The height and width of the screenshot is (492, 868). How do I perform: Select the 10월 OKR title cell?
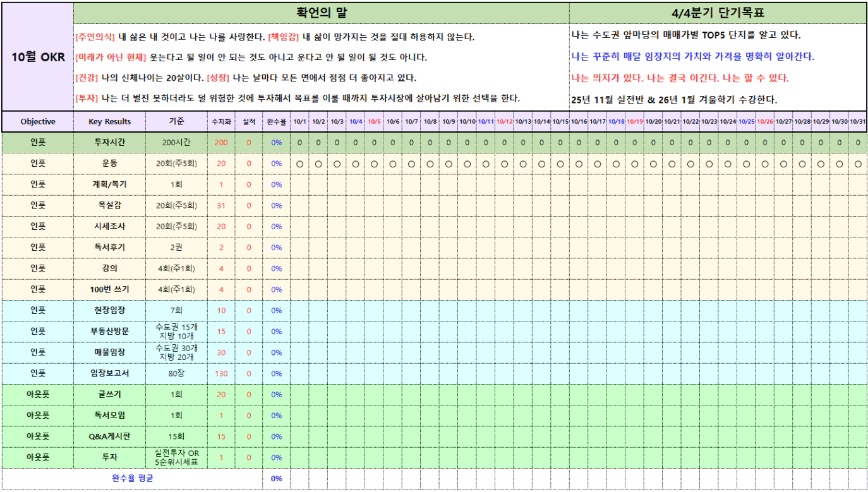(38, 57)
